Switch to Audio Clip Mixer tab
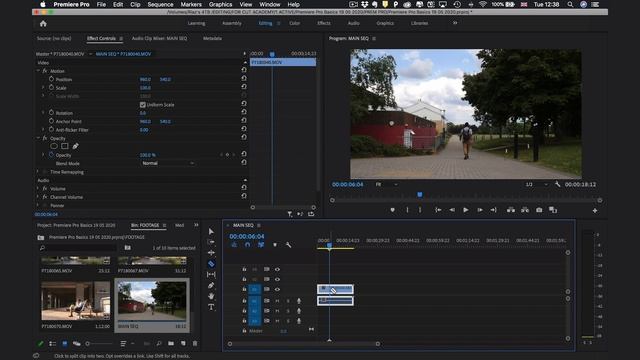Viewport: 640px width, 360px height. pos(159,38)
